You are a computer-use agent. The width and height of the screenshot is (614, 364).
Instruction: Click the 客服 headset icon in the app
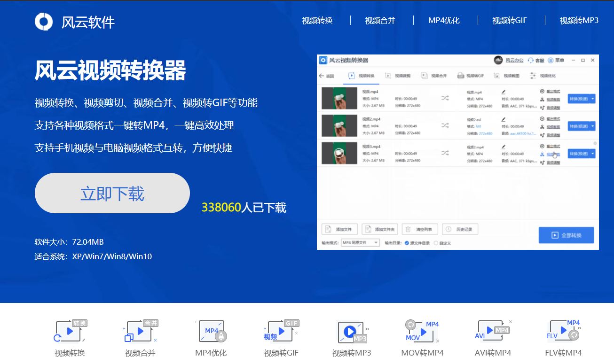(x=531, y=61)
